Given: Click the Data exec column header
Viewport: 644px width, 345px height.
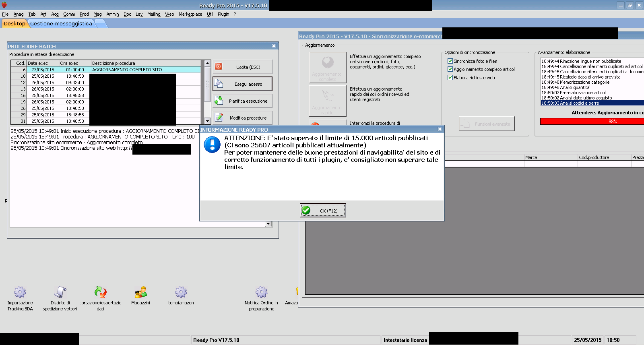Looking at the screenshot, I should tap(43, 63).
